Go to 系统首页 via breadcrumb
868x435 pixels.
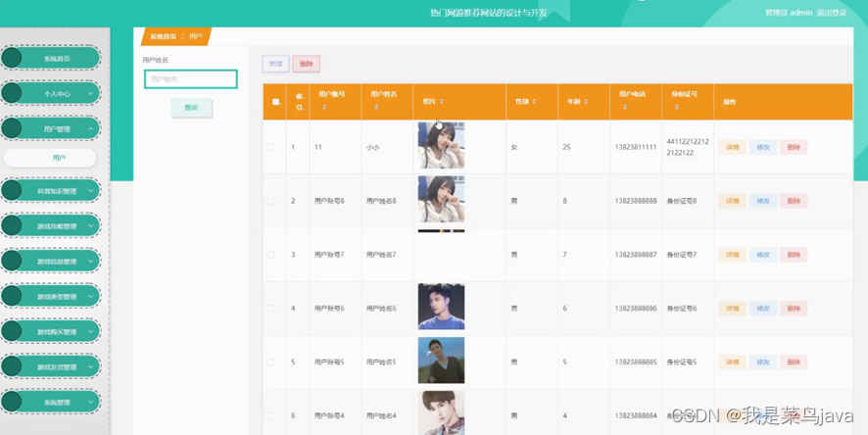point(164,36)
